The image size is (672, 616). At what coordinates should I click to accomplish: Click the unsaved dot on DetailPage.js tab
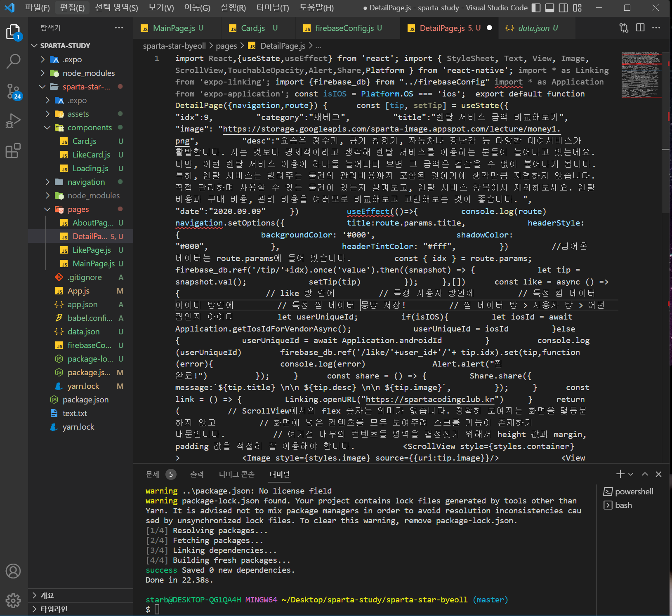click(x=489, y=28)
